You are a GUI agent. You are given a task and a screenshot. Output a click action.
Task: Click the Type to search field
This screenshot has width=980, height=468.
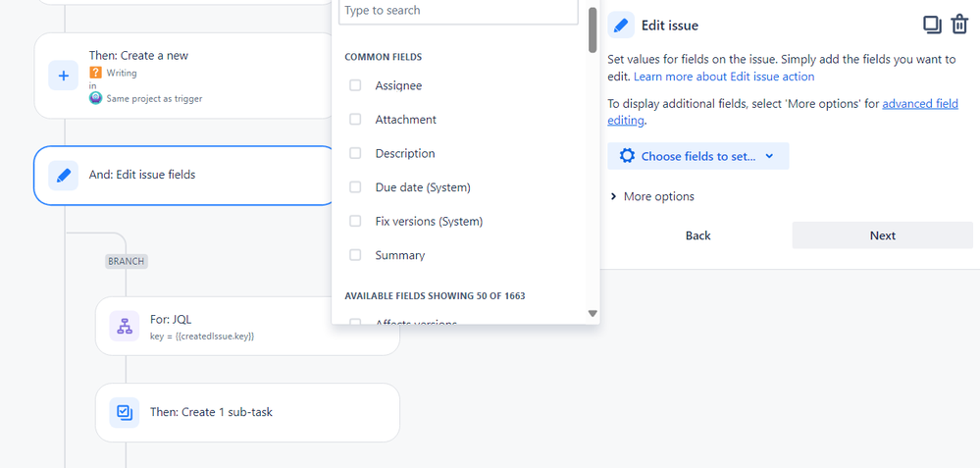(x=458, y=11)
